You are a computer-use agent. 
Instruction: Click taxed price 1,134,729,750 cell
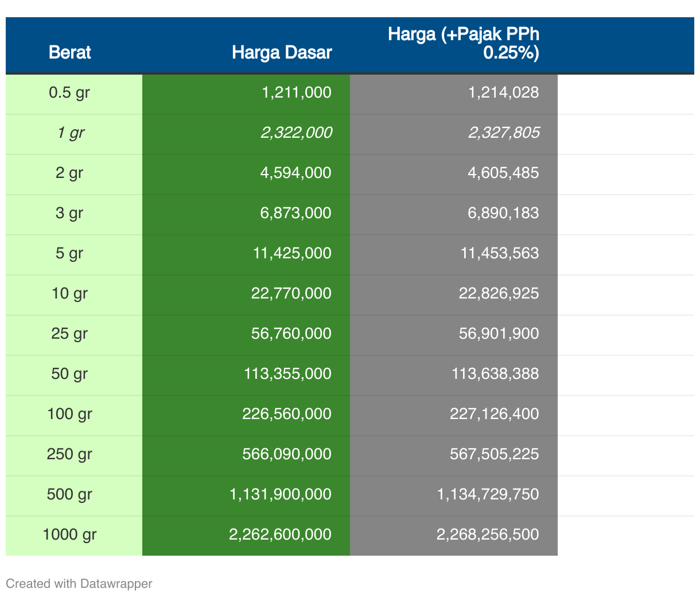coord(488,494)
